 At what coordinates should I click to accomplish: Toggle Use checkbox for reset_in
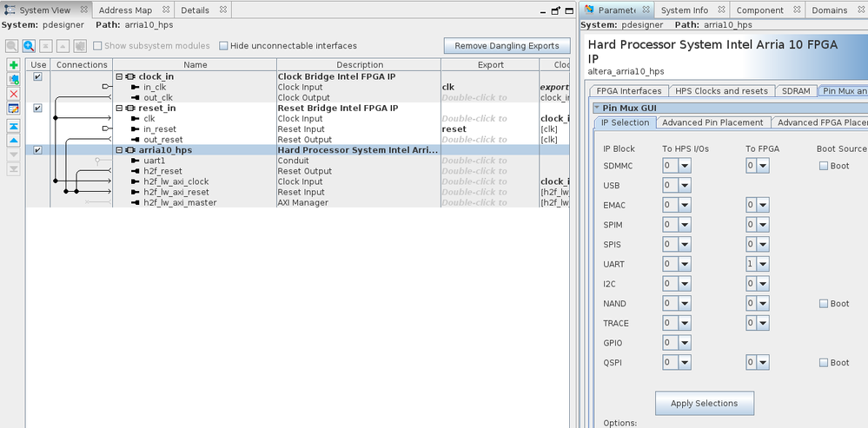37,109
